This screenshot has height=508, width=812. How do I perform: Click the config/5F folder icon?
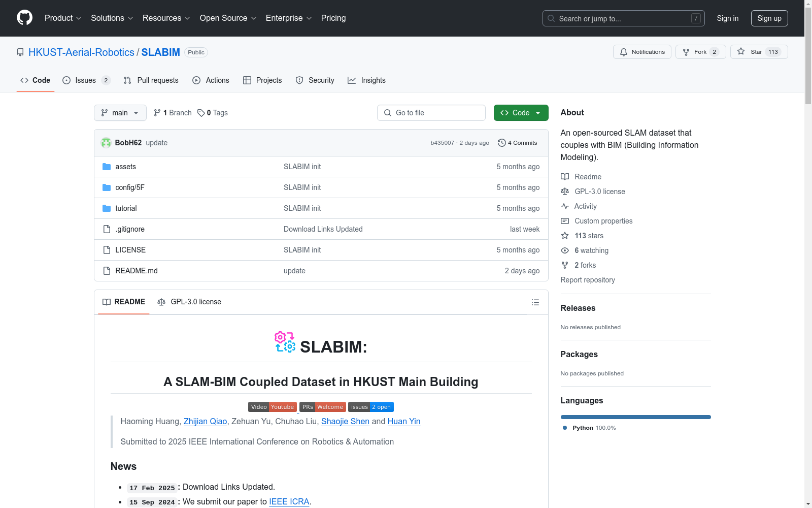click(x=107, y=187)
